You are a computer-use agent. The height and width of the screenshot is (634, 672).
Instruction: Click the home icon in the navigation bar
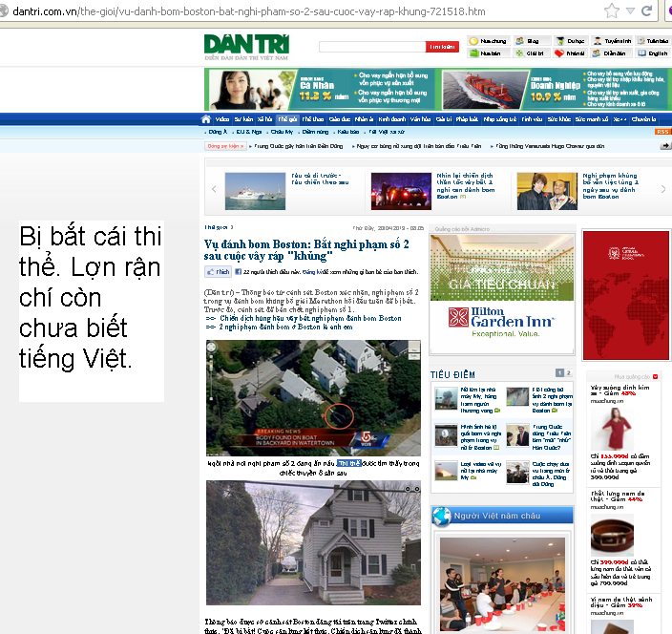206,119
